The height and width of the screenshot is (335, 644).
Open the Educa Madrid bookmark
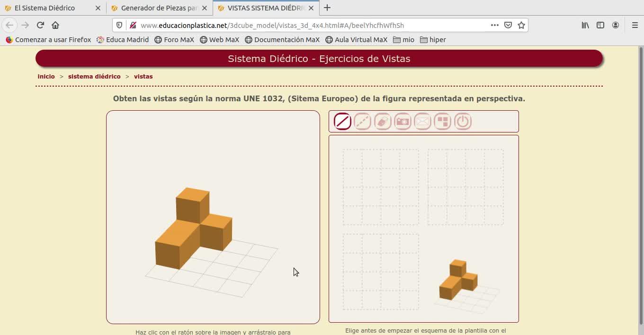[x=123, y=40]
